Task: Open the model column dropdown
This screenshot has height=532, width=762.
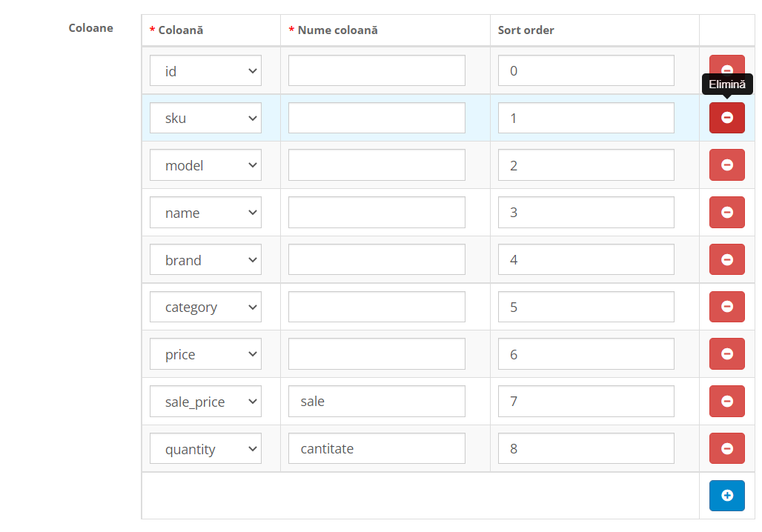Action: (x=205, y=165)
